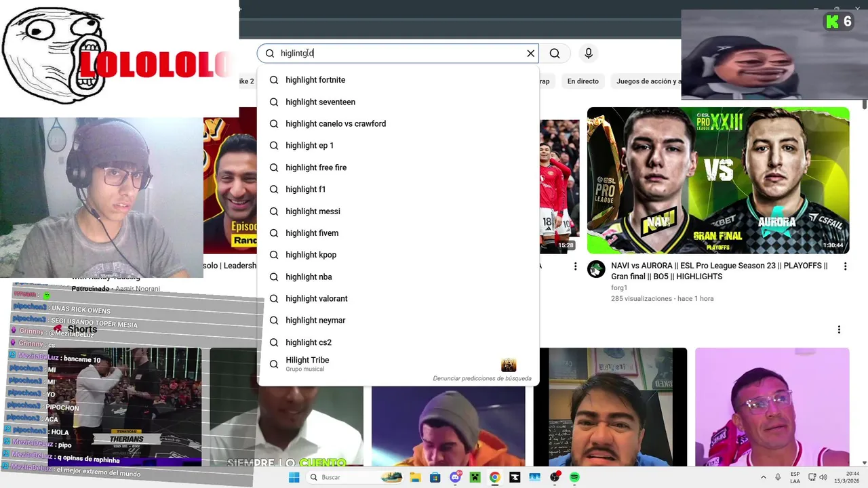Open the Shorts section three-dot menu

click(839, 329)
